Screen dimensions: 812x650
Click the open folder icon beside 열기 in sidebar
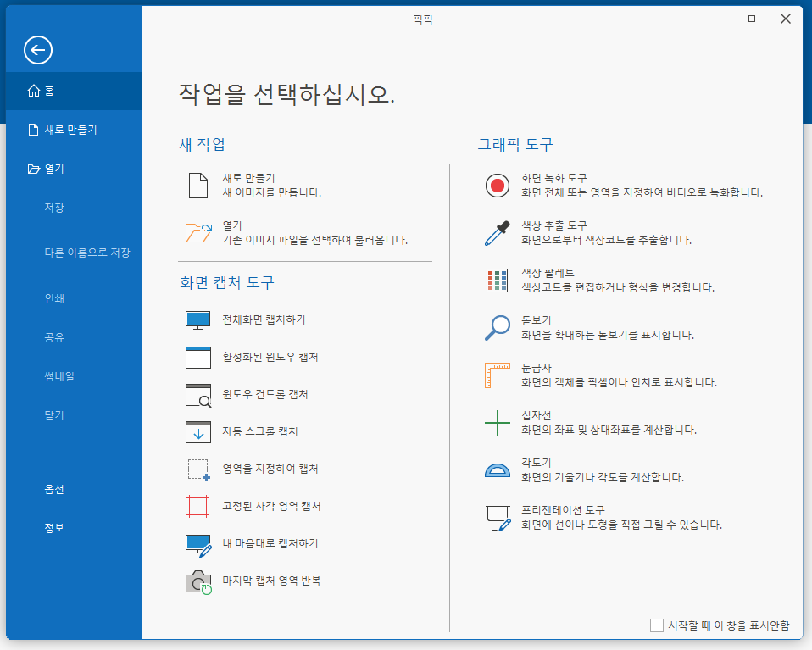34,169
